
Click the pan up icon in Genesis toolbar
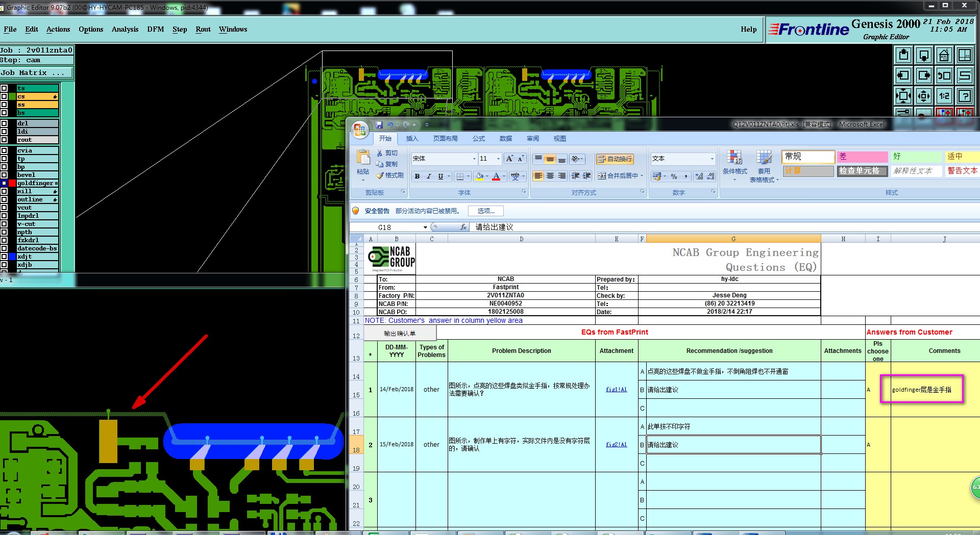pyautogui.click(x=903, y=55)
